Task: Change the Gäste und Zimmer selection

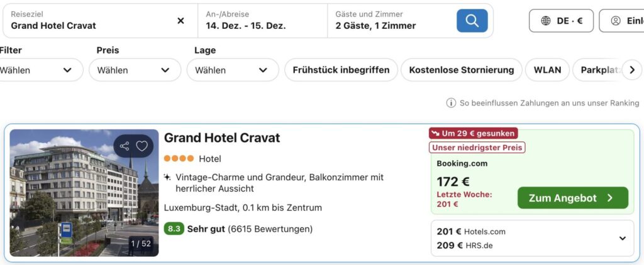Action: pyautogui.click(x=390, y=21)
